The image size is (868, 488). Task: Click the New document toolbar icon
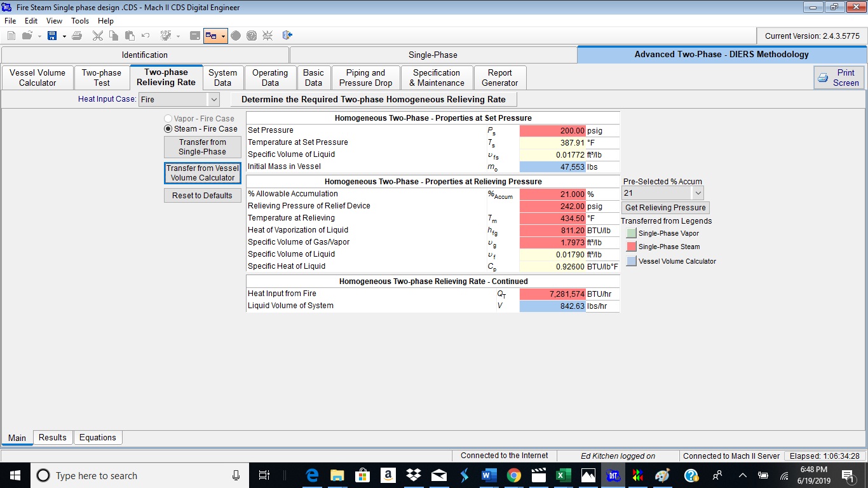click(11, 36)
